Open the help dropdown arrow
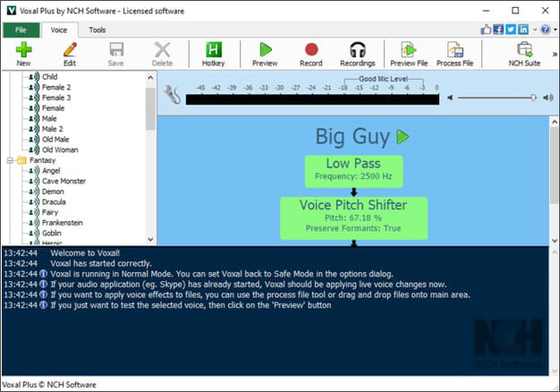 556,30
